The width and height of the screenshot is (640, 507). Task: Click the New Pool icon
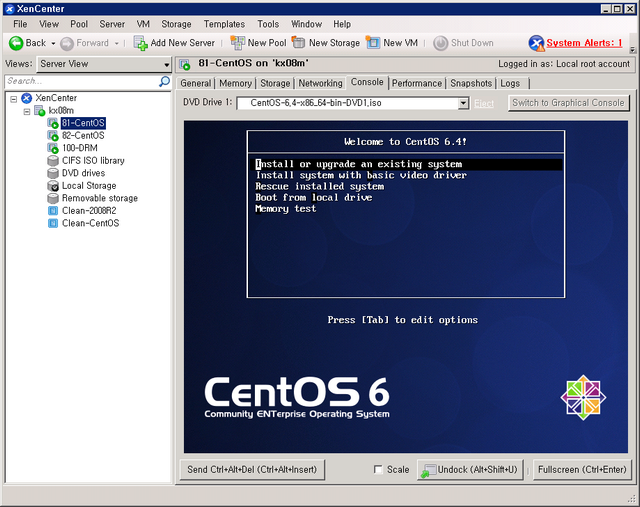pos(238,43)
